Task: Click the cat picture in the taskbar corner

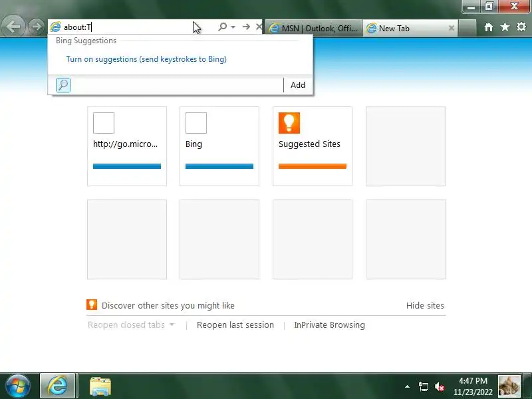Action: pyautogui.click(x=509, y=386)
